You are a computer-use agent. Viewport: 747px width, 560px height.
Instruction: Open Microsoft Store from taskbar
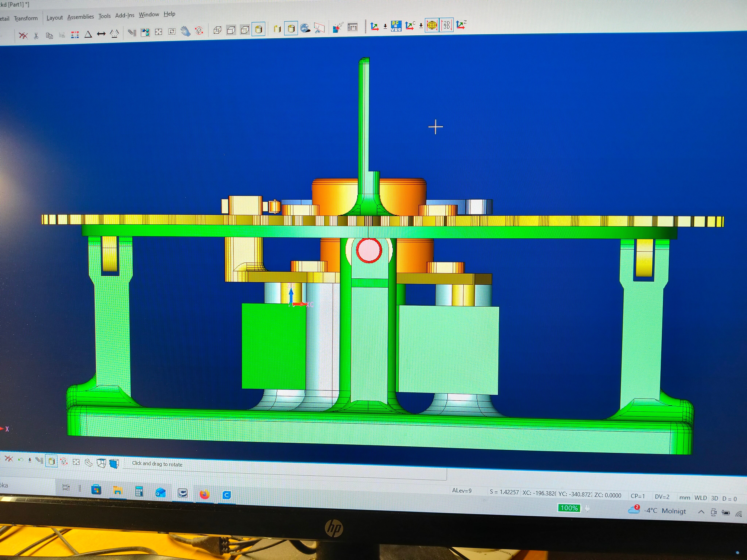96,489
